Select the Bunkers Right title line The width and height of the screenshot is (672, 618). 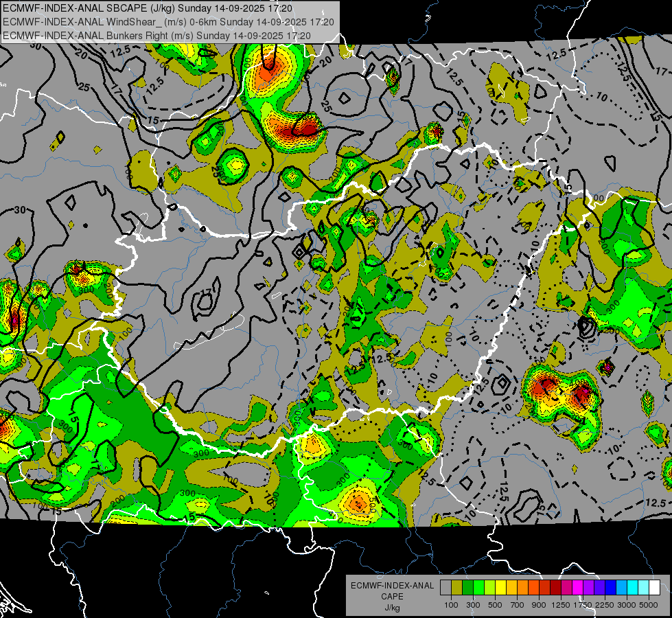[157, 36]
